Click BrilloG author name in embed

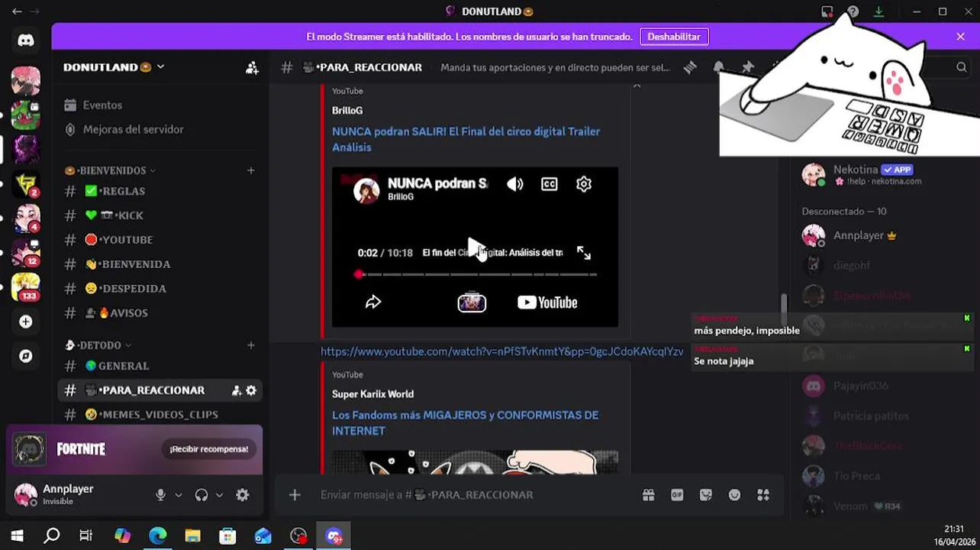(347, 111)
